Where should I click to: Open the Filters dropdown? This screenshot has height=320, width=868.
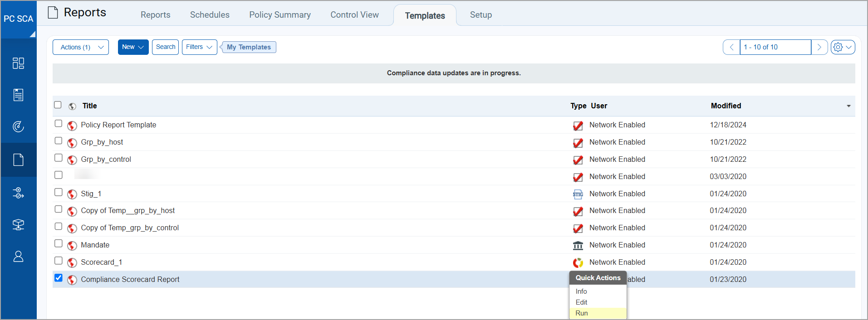(200, 47)
